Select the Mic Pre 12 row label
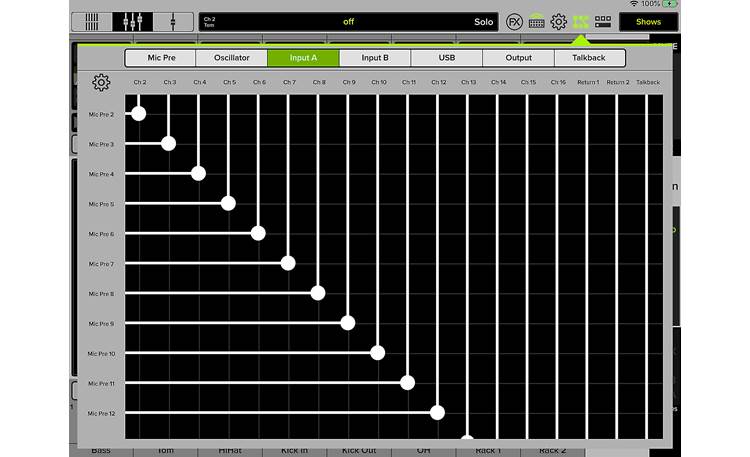The image size is (750, 457). (x=101, y=413)
